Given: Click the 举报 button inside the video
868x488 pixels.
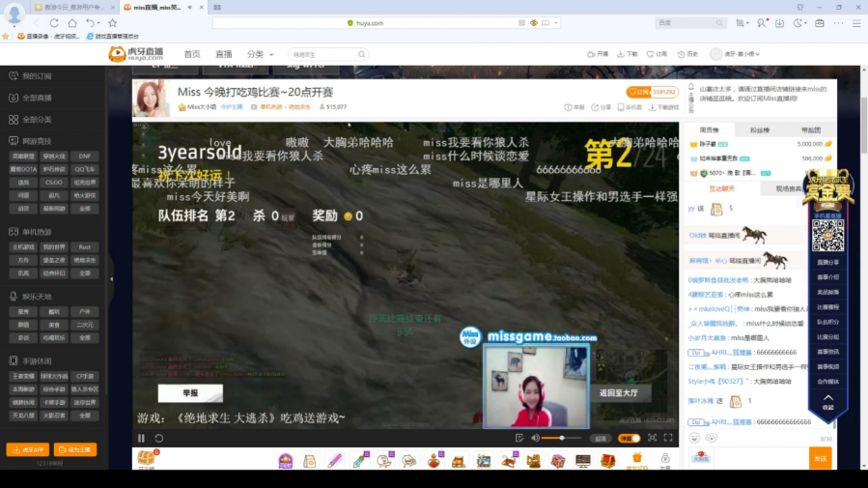Looking at the screenshot, I should (x=190, y=392).
